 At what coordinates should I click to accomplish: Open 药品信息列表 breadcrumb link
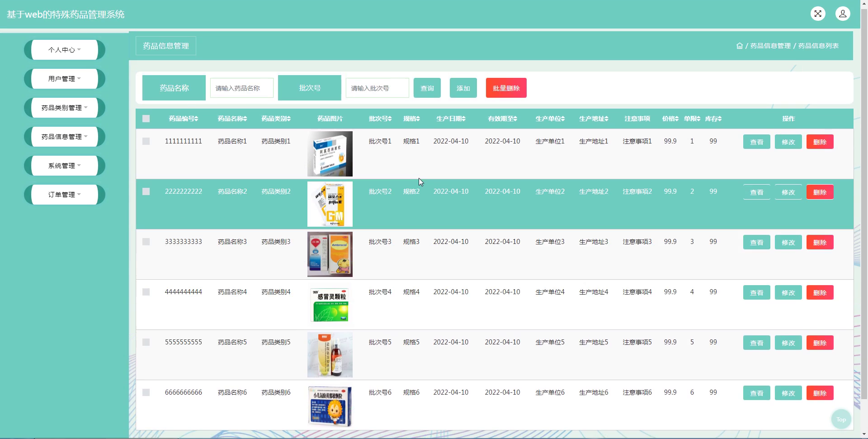pos(818,46)
